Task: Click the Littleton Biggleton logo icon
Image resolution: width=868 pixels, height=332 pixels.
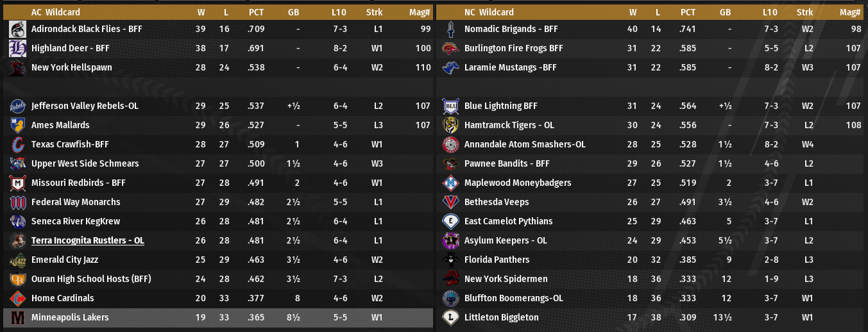Action: 450,317
